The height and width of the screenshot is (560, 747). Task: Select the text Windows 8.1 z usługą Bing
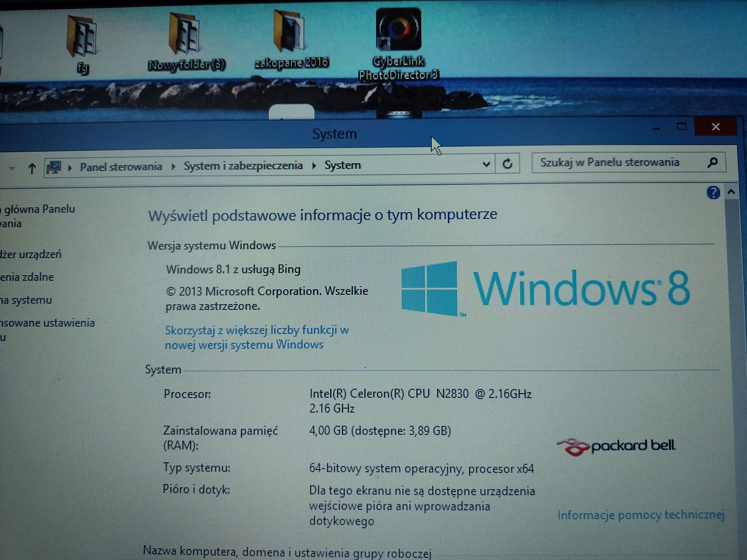[233, 269]
